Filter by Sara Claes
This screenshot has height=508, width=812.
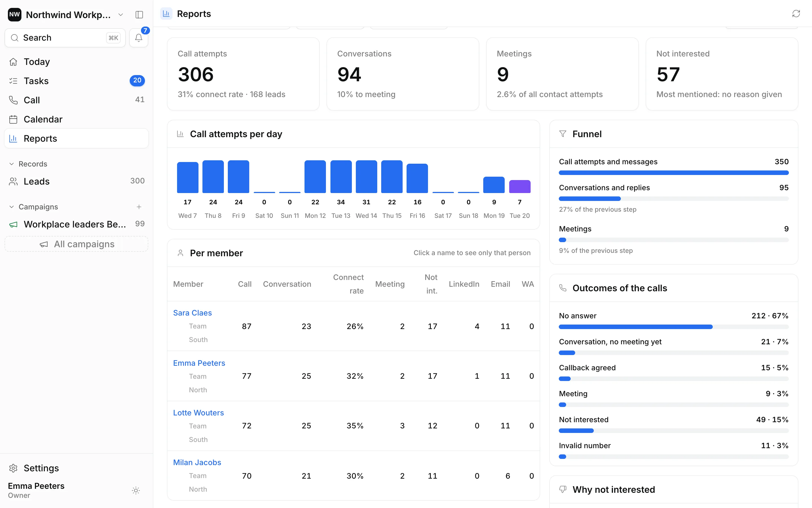coord(192,313)
